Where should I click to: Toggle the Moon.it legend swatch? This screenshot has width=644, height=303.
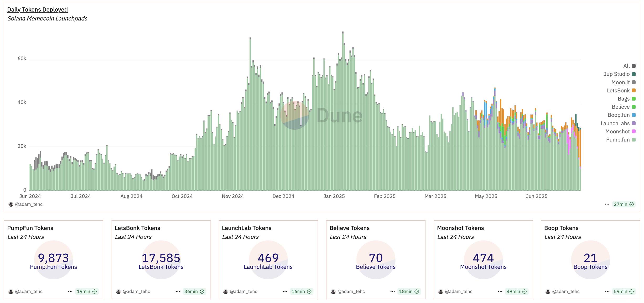pyautogui.click(x=634, y=82)
